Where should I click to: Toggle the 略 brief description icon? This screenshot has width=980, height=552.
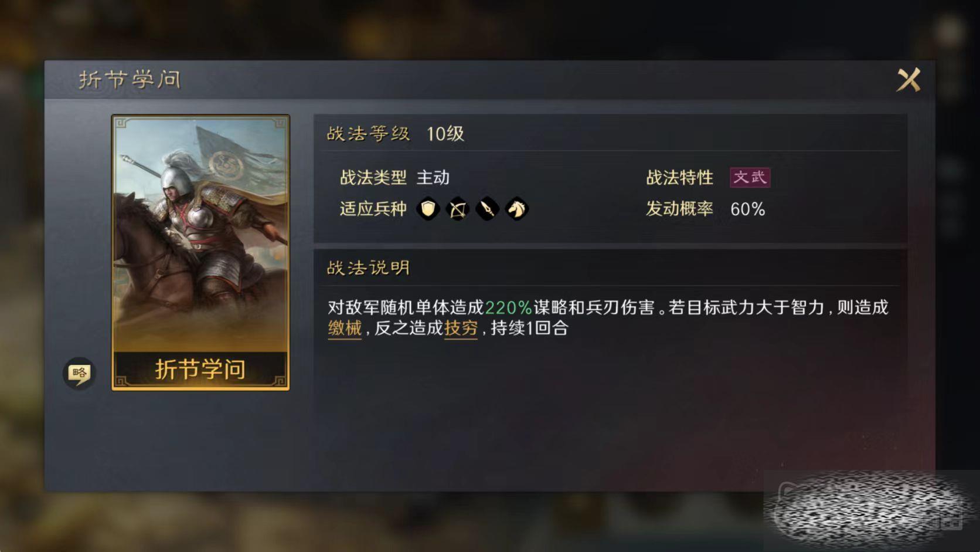79,373
